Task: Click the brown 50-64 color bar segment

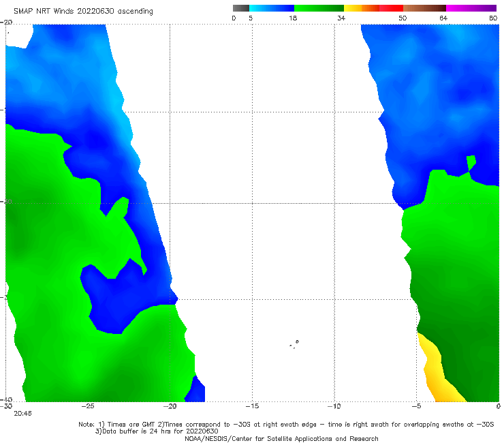Action: (x=424, y=8)
